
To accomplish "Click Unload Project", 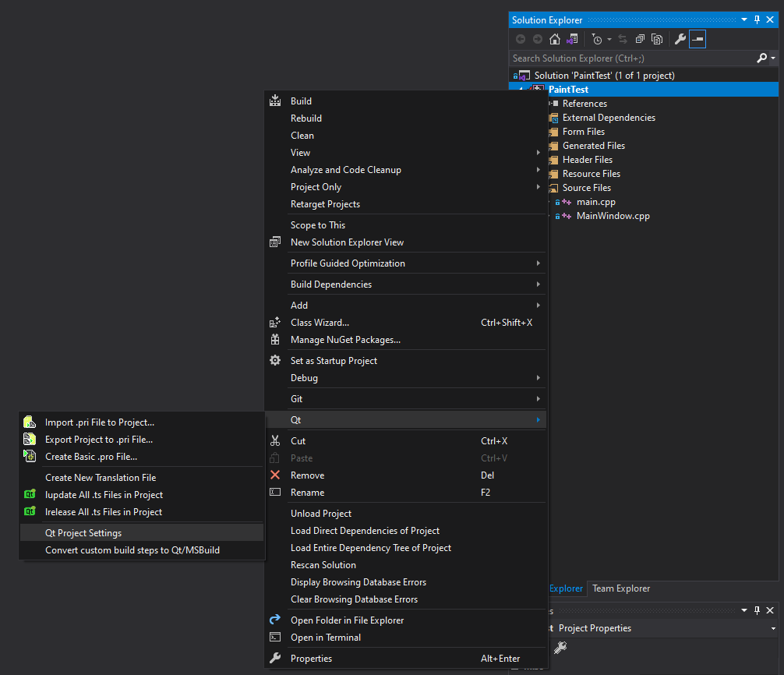I will click(x=406, y=514).
